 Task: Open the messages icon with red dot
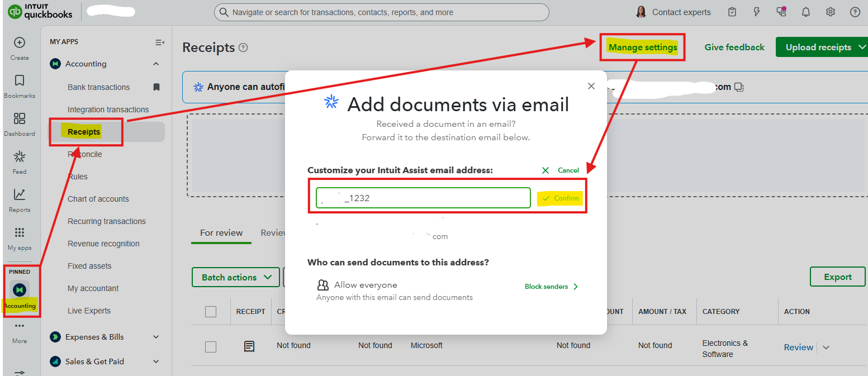(781, 12)
